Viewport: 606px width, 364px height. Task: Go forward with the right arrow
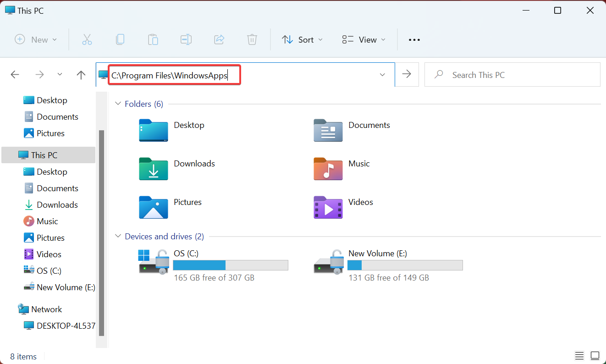pos(40,75)
